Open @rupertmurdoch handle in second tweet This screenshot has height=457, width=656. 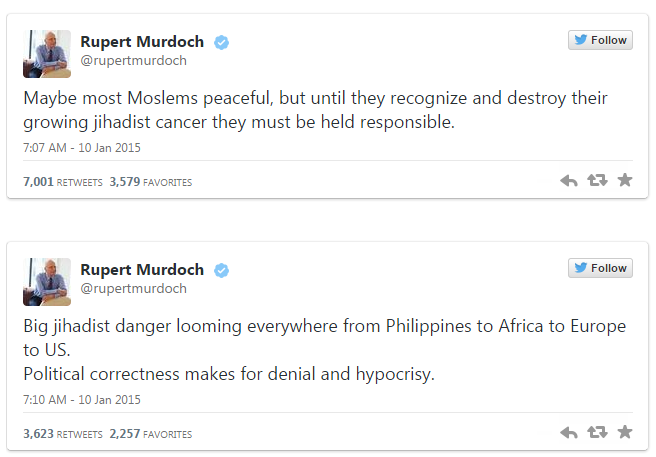[x=133, y=289]
